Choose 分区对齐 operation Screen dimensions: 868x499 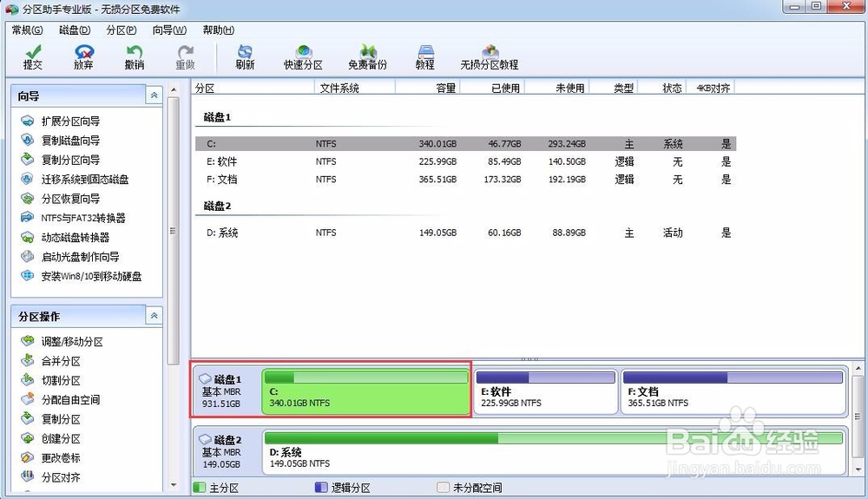(51, 477)
